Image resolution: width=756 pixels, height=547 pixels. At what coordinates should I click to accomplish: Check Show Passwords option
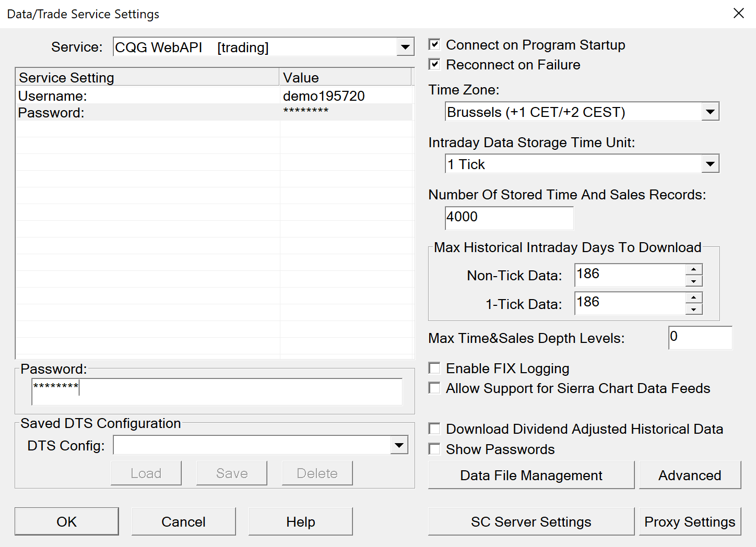coord(434,449)
